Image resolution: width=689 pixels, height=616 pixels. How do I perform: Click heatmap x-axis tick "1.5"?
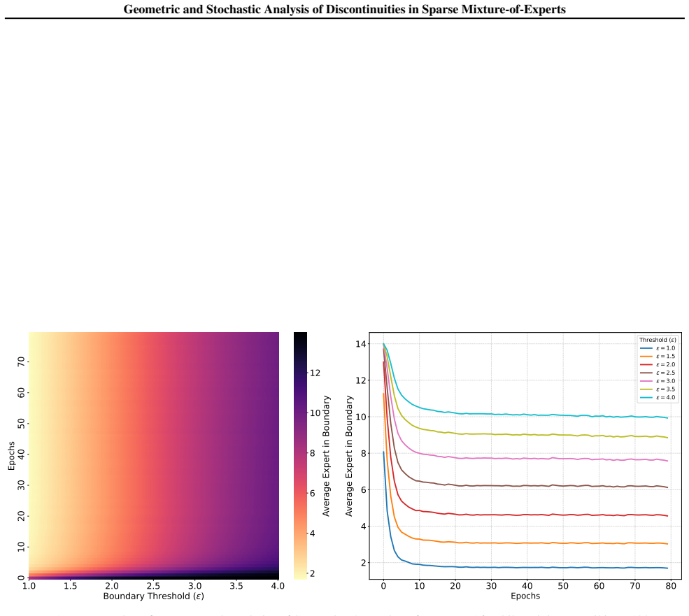[71, 586]
